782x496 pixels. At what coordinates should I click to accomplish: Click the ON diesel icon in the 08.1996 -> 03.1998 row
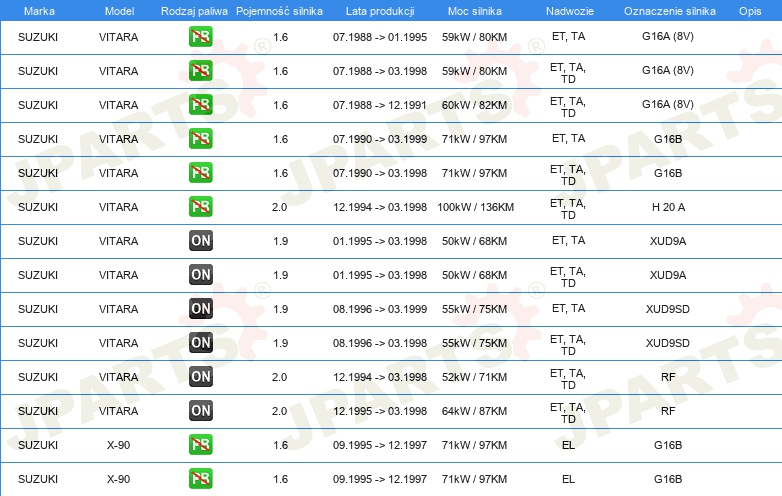pyautogui.click(x=200, y=342)
